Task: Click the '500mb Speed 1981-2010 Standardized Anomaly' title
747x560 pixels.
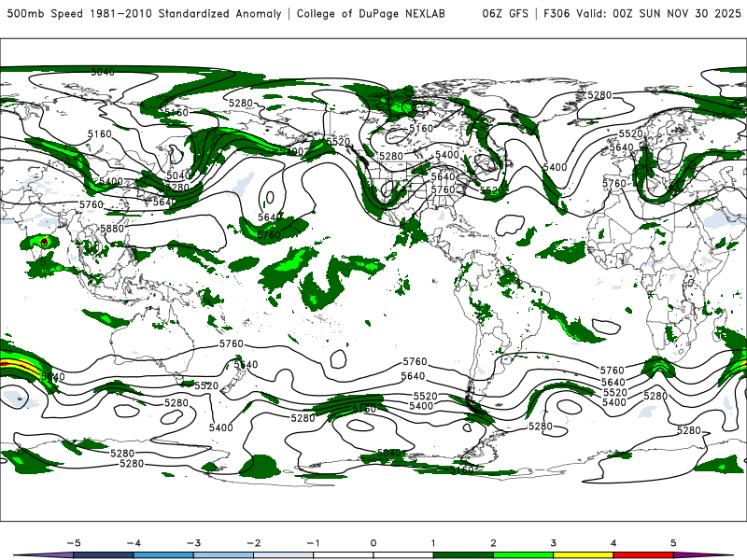Action: tap(144, 13)
